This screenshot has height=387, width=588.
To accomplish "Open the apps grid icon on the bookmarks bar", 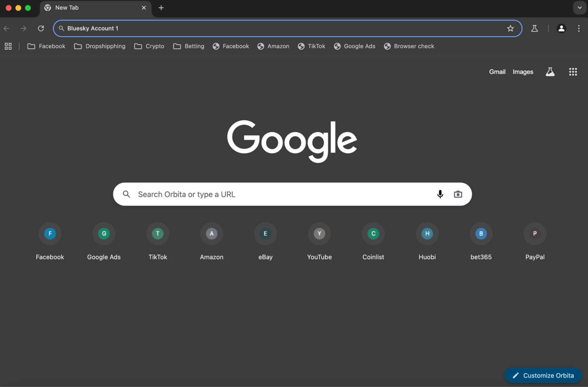I will [x=8, y=46].
